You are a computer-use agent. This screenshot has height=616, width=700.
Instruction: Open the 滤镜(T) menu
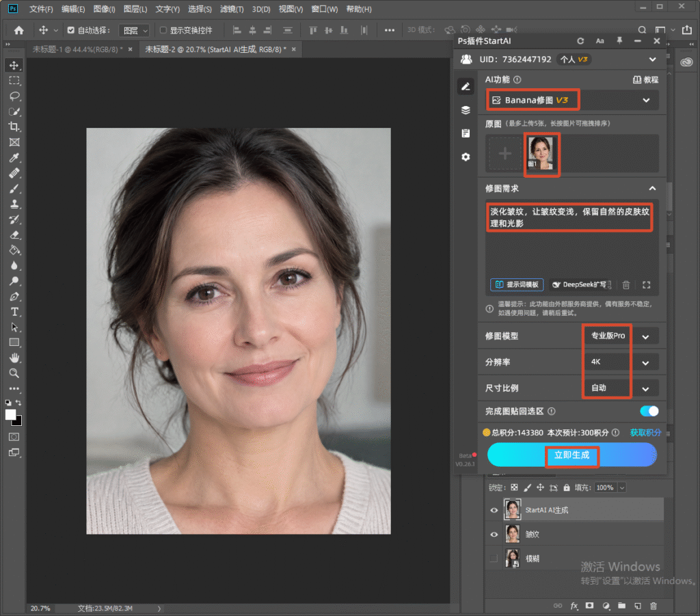[x=232, y=9]
